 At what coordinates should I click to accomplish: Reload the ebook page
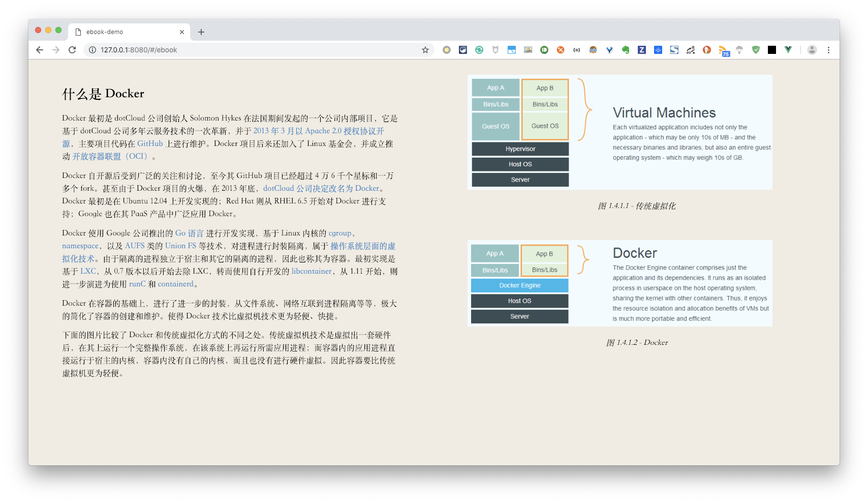click(x=72, y=50)
